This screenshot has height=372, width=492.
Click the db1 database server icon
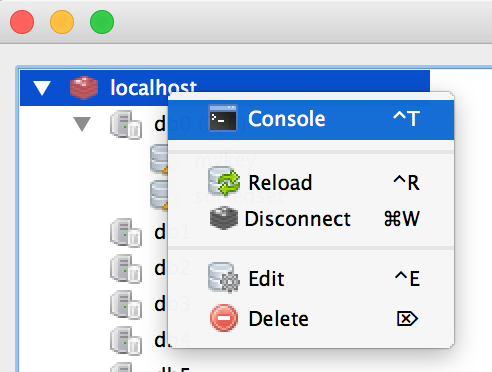tap(126, 233)
